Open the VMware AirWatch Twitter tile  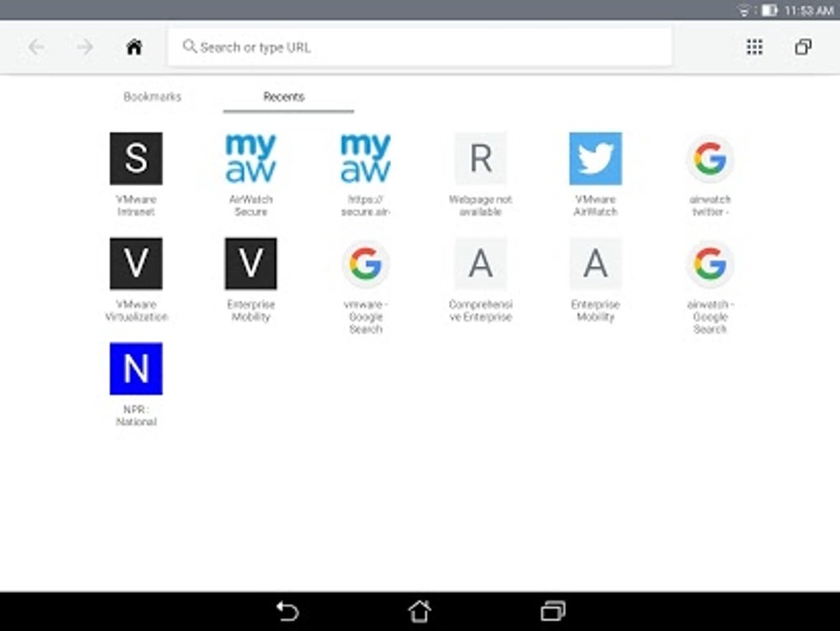[x=595, y=158]
